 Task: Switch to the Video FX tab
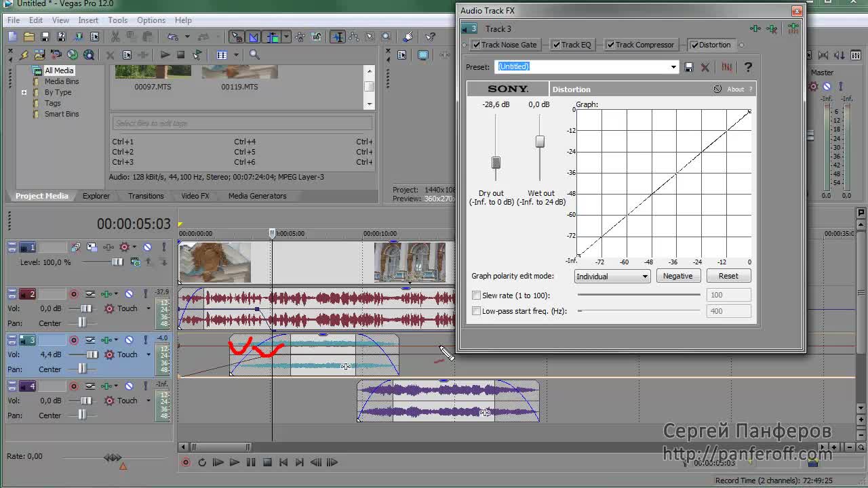coord(195,196)
